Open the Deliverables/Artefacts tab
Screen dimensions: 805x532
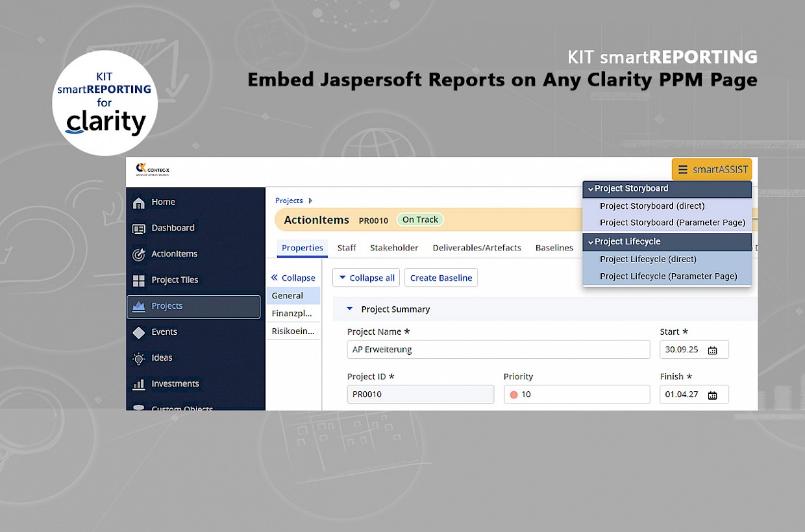point(477,248)
